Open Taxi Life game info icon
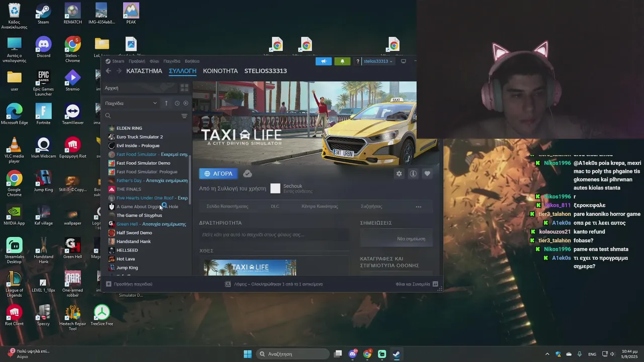Screen dimensions: 644x362 click(x=413, y=173)
